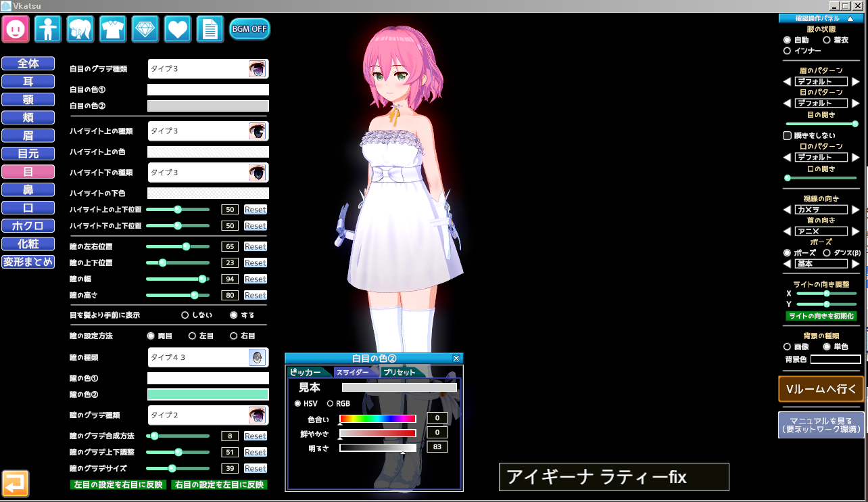
Task: Open the 白目のグラデ種類 selector
Action: 208,69
